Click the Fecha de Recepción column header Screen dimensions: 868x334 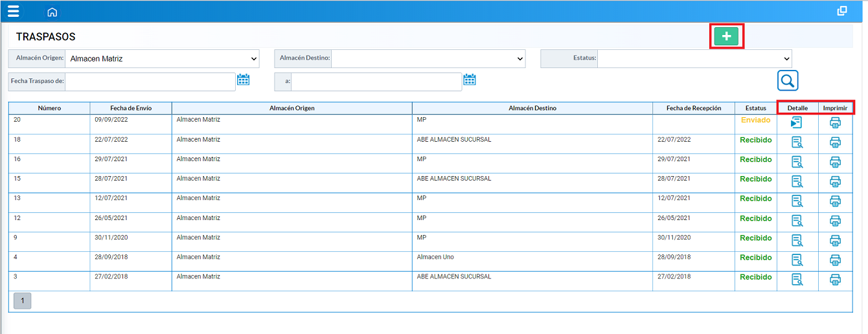694,108
